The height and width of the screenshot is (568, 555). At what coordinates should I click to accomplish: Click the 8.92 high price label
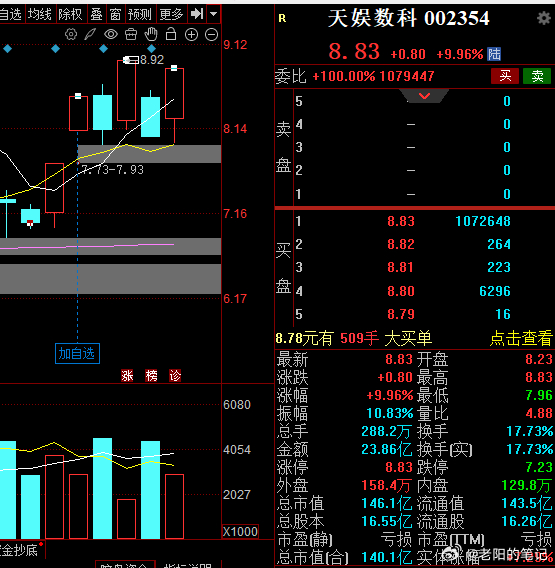coord(152,60)
